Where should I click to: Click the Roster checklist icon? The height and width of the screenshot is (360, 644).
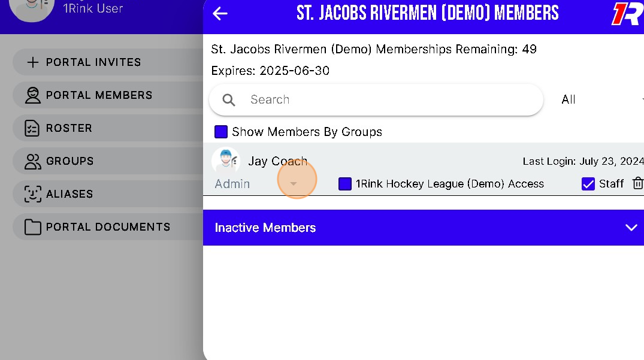[32, 128]
